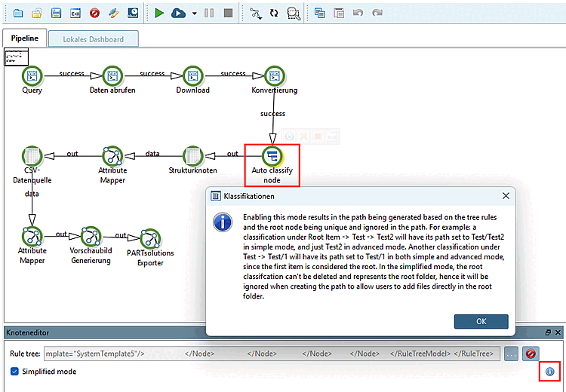Start the cloud run icon

pos(178,14)
